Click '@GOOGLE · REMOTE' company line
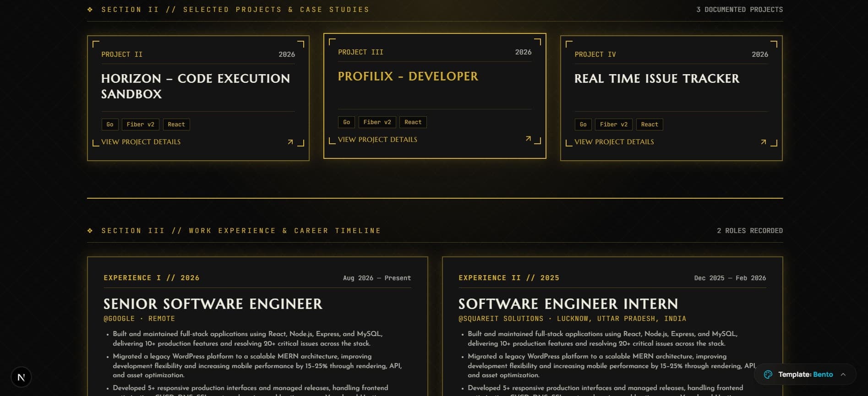The height and width of the screenshot is (396, 868). point(139,319)
